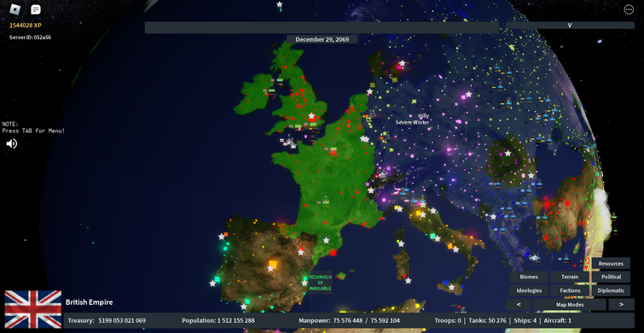Mute the game sound speaker icon

click(x=11, y=143)
